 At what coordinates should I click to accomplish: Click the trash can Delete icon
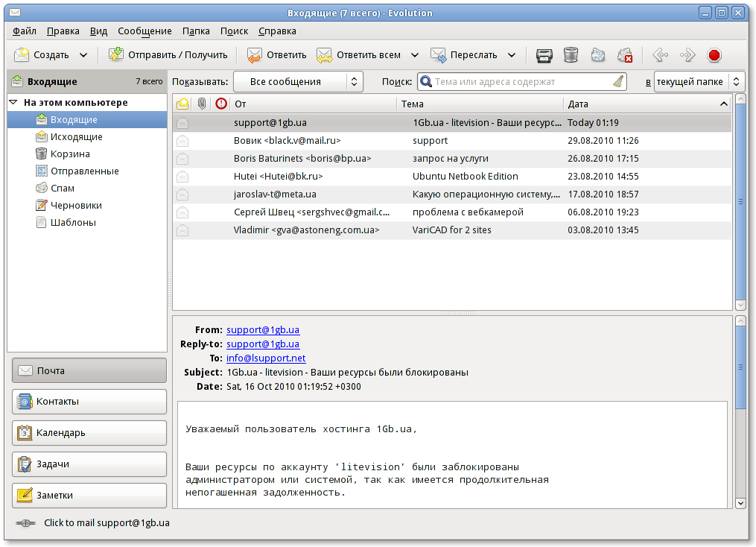click(571, 55)
